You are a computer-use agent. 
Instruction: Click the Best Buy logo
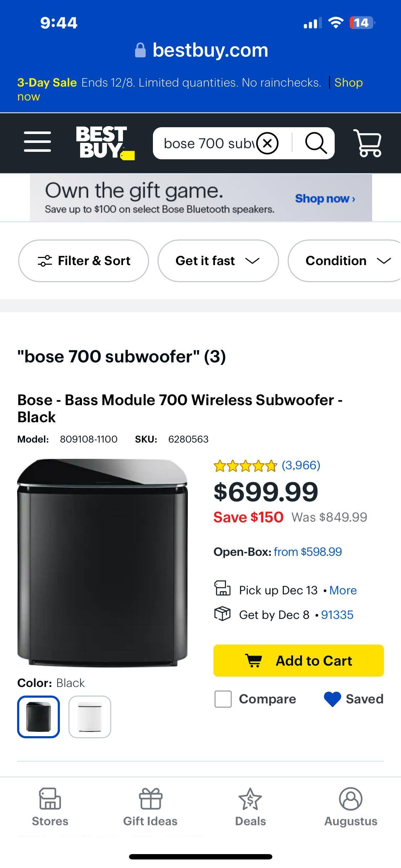coord(103,143)
